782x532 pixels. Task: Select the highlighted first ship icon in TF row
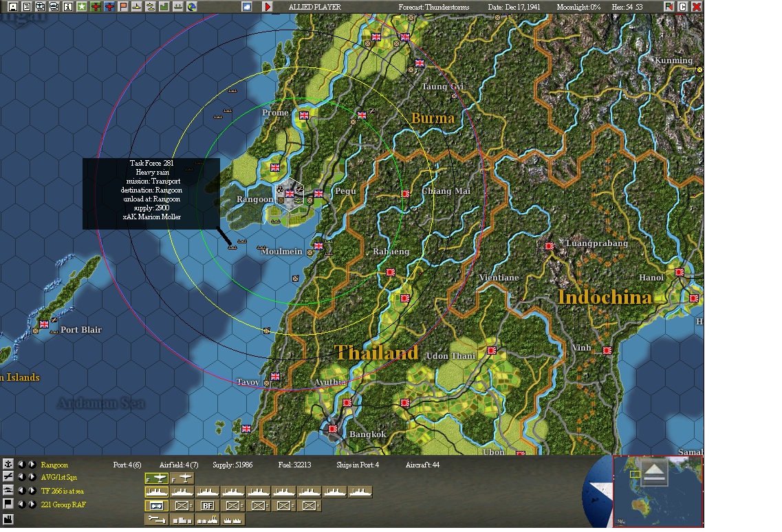156,492
